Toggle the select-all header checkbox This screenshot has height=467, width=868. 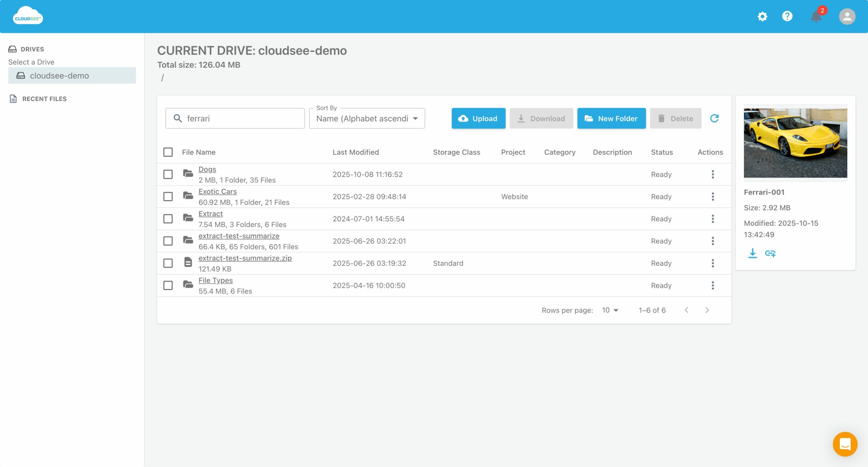(168, 152)
